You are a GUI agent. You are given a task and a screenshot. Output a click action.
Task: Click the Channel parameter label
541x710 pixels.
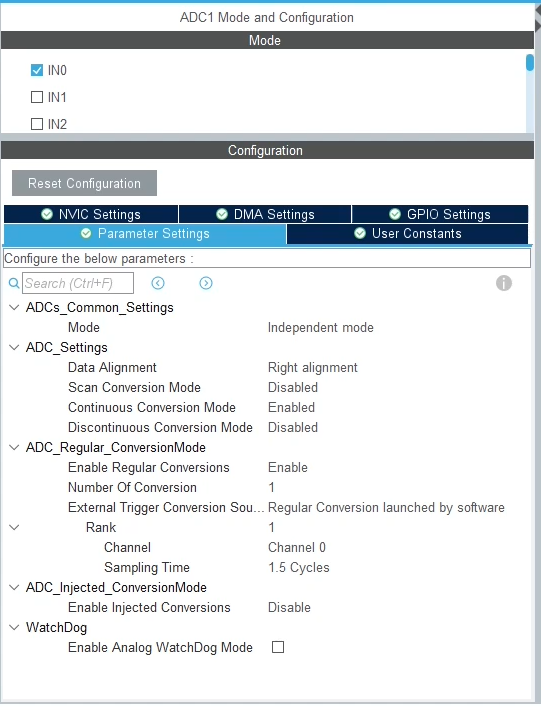pyautogui.click(x=127, y=547)
